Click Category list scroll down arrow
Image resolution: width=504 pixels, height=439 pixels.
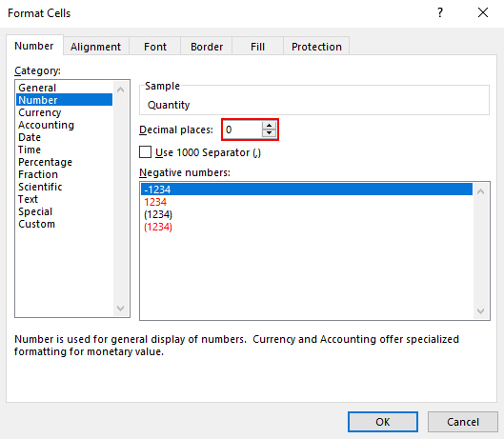click(x=121, y=309)
